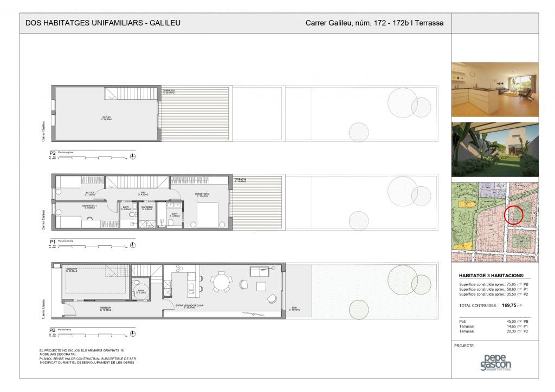
Task: Click the pepe gascon arquitectura logo
Action: [x=495, y=363]
